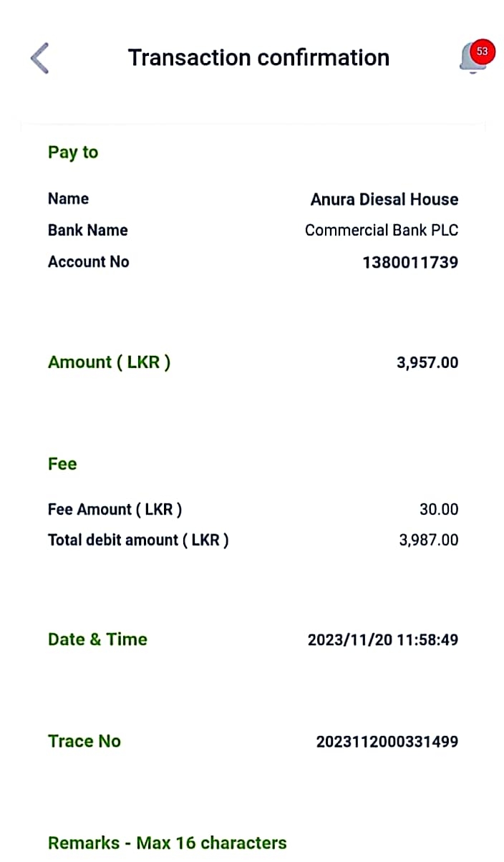Select trace number 2023112000331499
504x862 pixels.
[387, 742]
